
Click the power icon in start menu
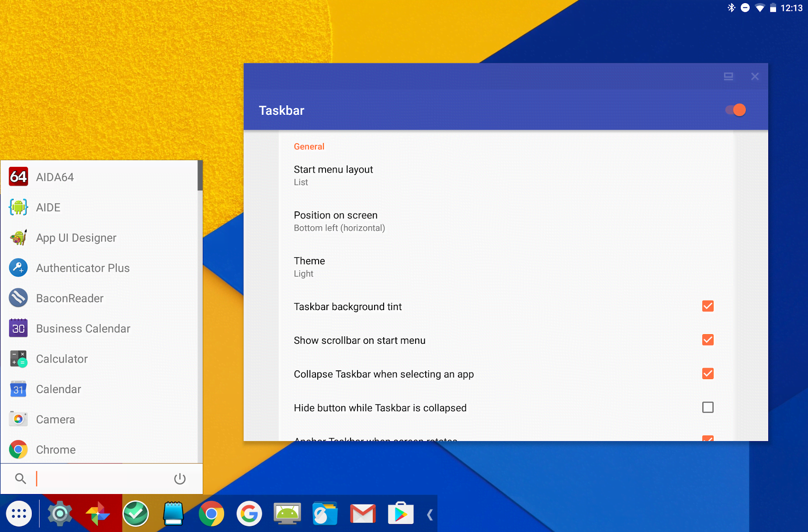pyautogui.click(x=180, y=479)
